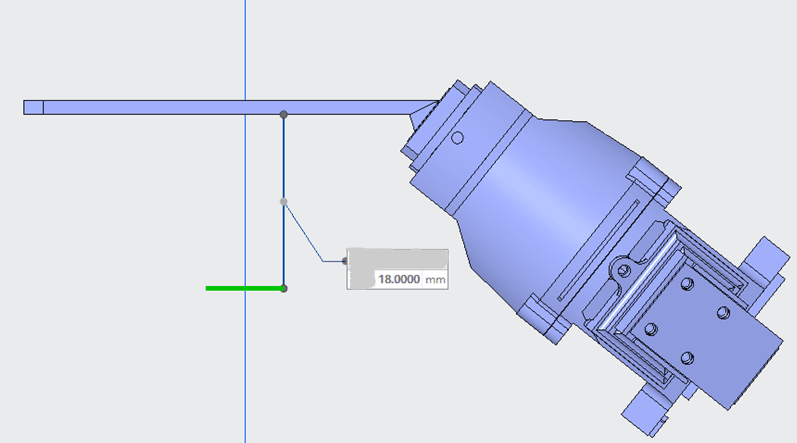
Task: Click the mm unit label
Action: [435, 280]
